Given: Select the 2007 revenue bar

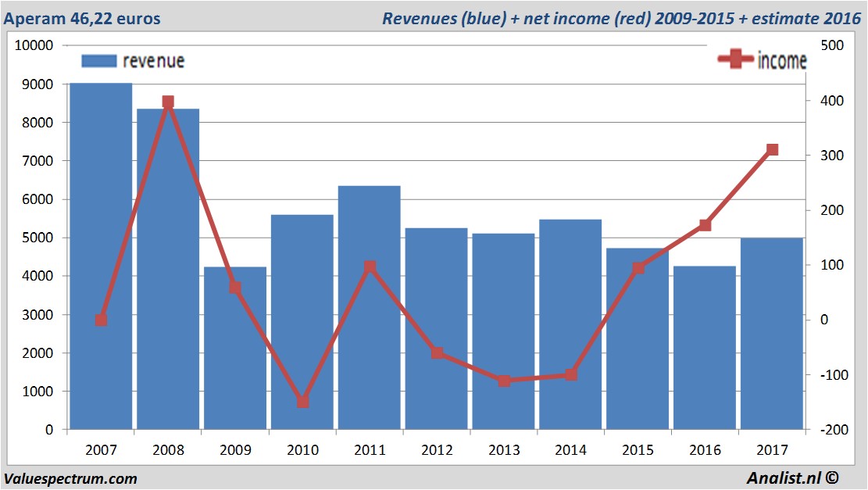Looking at the screenshot, I should [101, 256].
